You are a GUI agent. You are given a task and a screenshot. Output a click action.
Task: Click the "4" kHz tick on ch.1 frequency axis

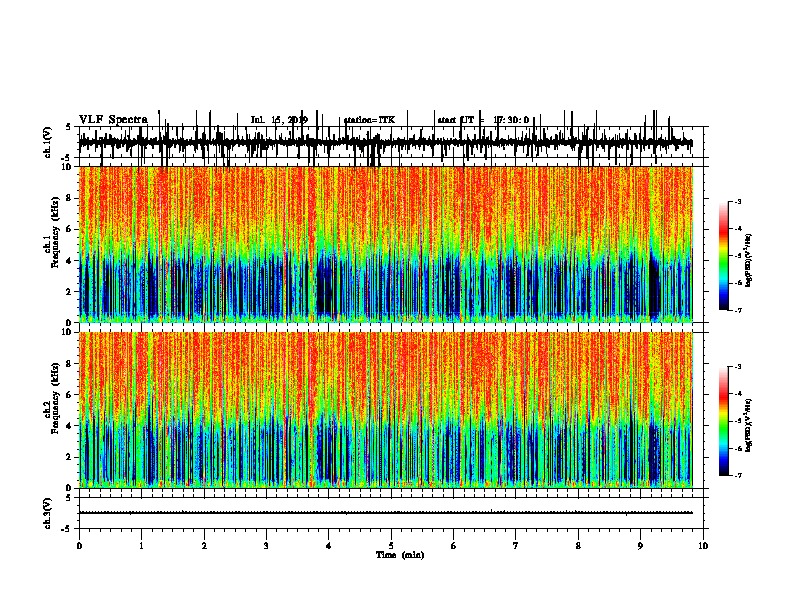[x=69, y=261]
